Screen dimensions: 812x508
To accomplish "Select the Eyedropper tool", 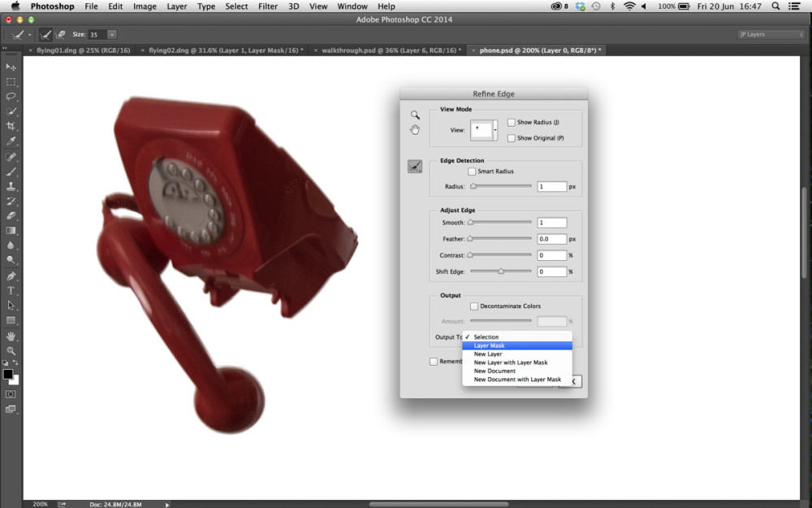I will click(x=11, y=141).
